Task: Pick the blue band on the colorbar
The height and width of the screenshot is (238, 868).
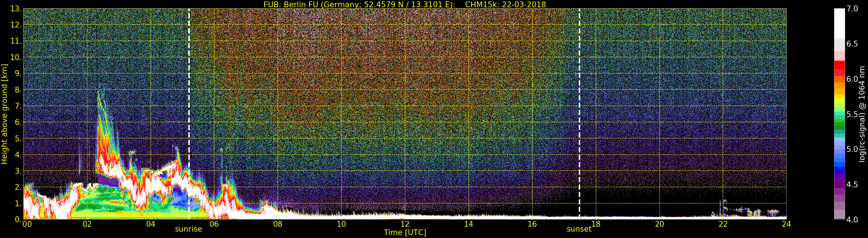Action: click(x=839, y=169)
